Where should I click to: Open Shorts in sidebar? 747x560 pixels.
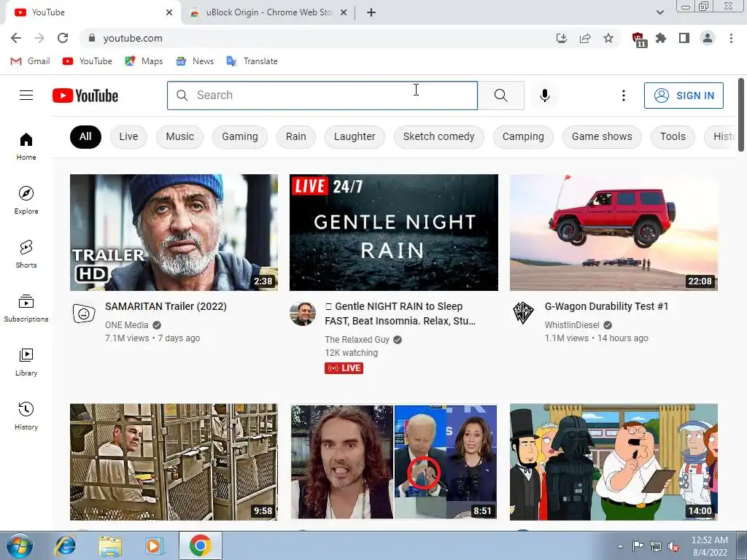click(x=26, y=254)
